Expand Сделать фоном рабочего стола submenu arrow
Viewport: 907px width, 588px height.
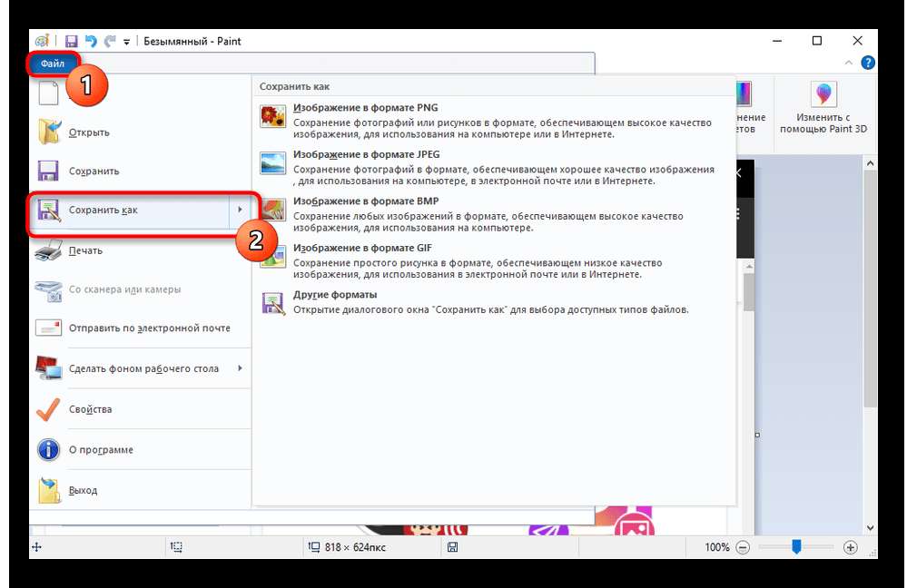[x=240, y=368]
